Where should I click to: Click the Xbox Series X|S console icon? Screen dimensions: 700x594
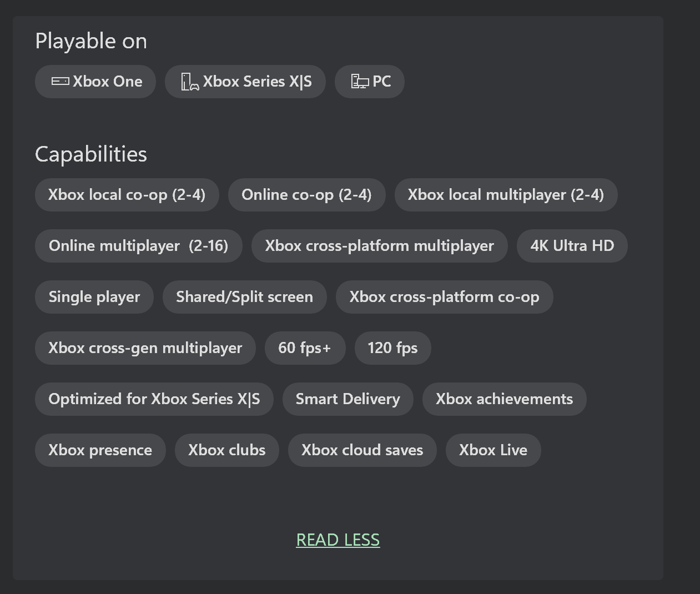pyautogui.click(x=190, y=82)
